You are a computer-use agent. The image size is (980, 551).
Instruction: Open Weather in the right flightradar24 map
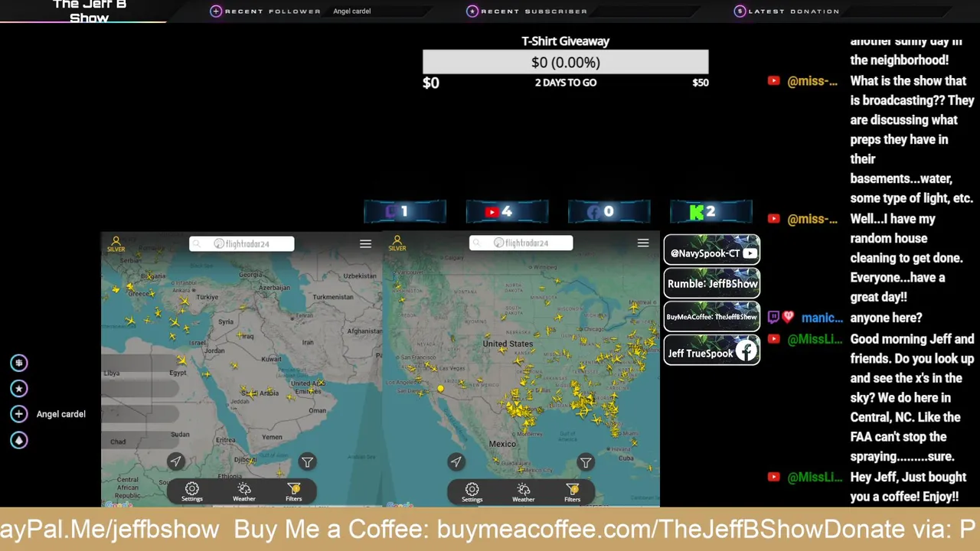(x=524, y=491)
